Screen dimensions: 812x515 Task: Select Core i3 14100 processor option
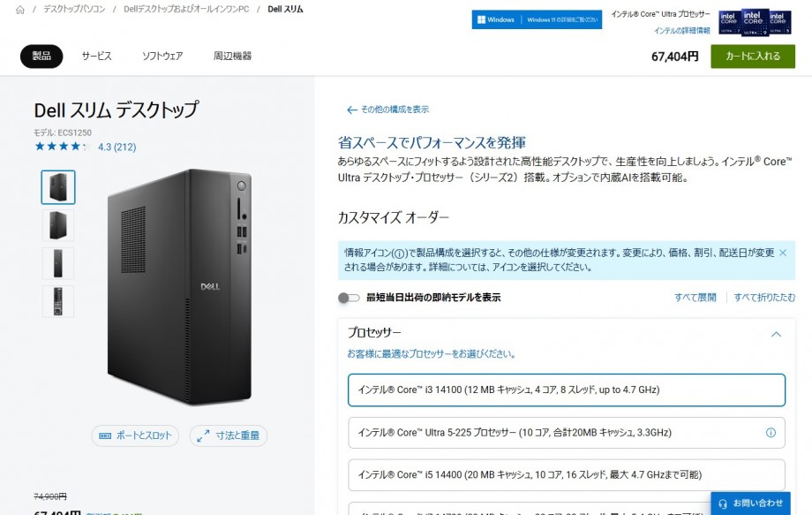(567, 390)
